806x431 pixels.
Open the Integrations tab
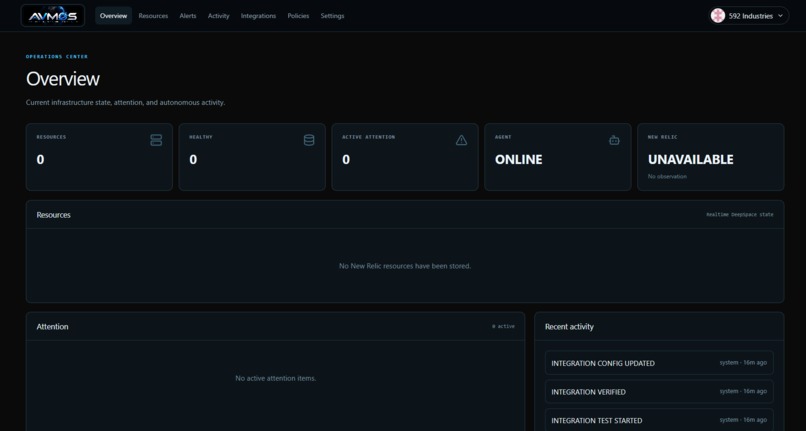click(x=259, y=16)
